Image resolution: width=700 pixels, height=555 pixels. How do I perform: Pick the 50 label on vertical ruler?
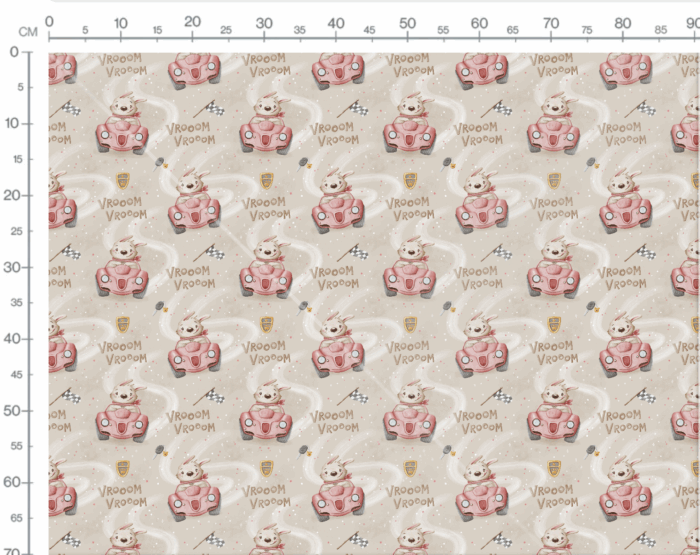point(12,411)
